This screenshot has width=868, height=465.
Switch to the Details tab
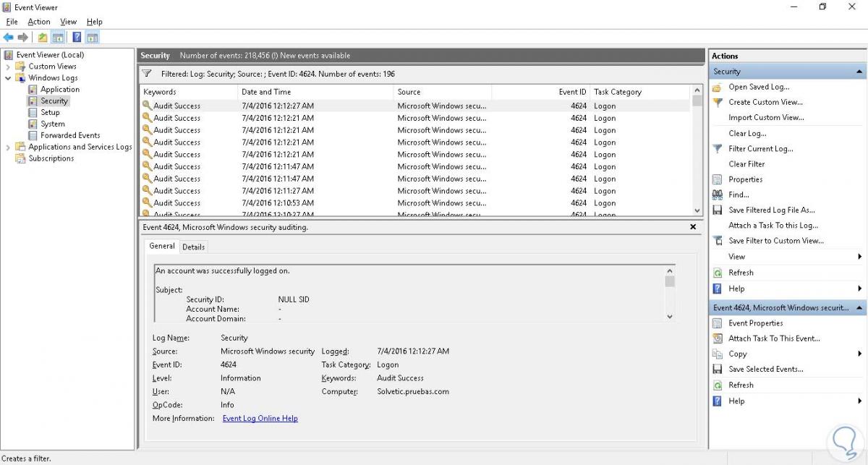coord(193,247)
